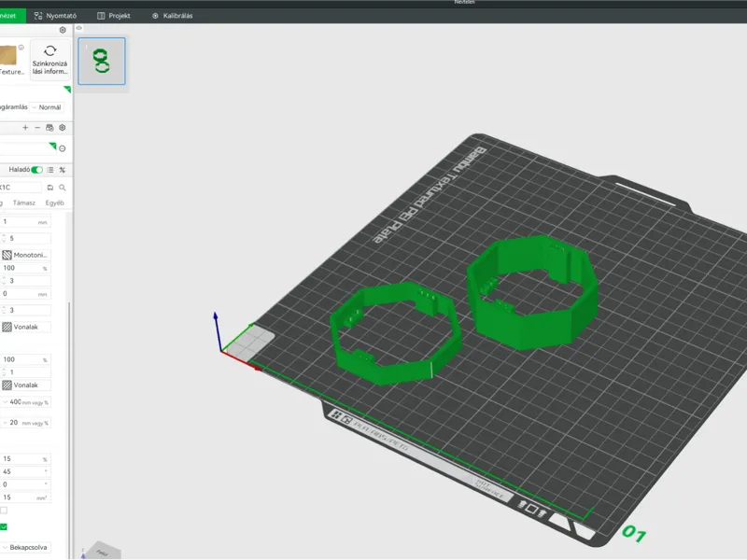Remove a filament with the minus icon
Image resolution: width=747 pixels, height=560 pixels.
[37, 128]
